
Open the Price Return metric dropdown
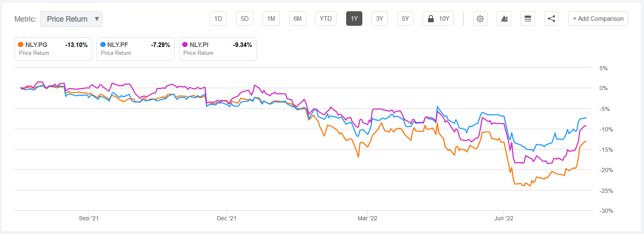71,19
